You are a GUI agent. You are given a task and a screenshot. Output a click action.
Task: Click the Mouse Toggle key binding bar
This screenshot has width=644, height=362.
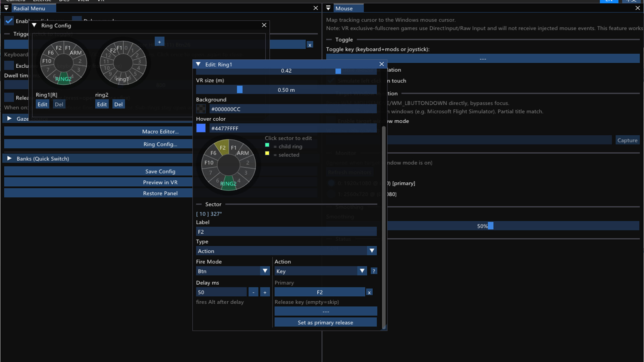click(483, 59)
